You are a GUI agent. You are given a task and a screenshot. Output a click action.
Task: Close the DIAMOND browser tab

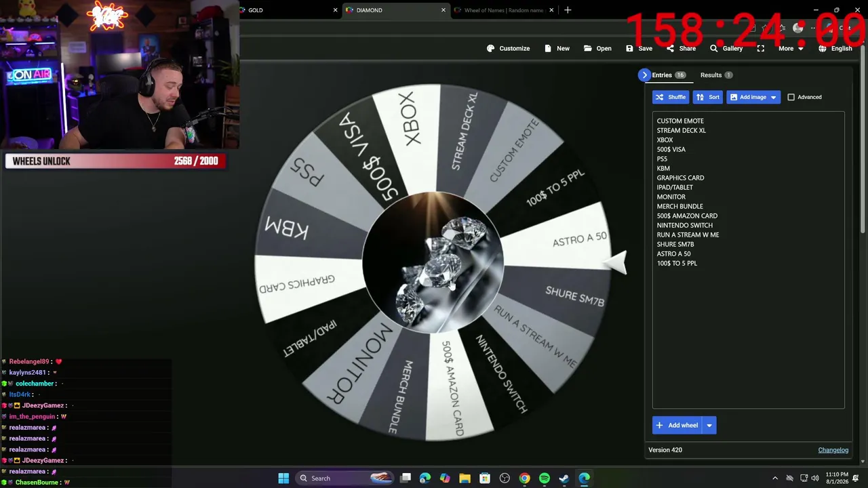[x=443, y=10]
